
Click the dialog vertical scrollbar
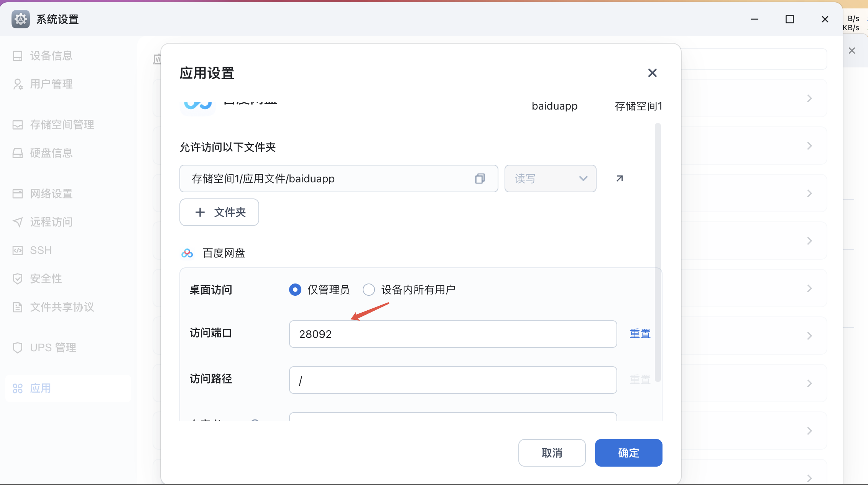pyautogui.click(x=658, y=252)
